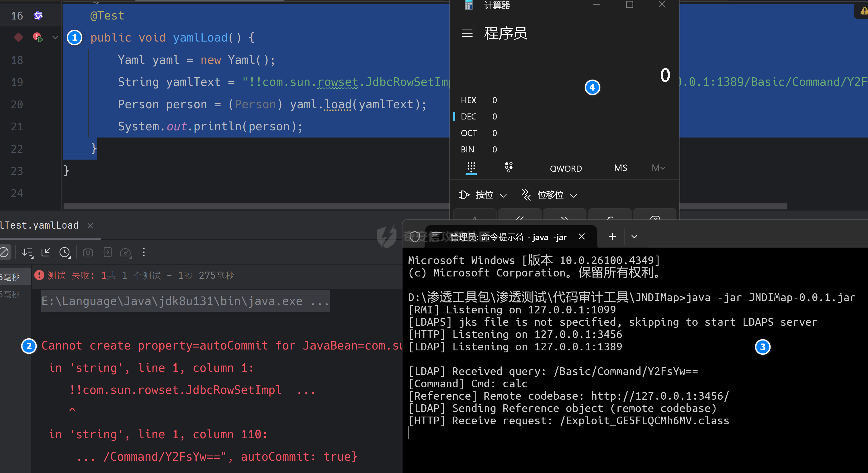Open the run toolbar more options menu
The width and height of the screenshot is (868, 473).
(x=144, y=252)
